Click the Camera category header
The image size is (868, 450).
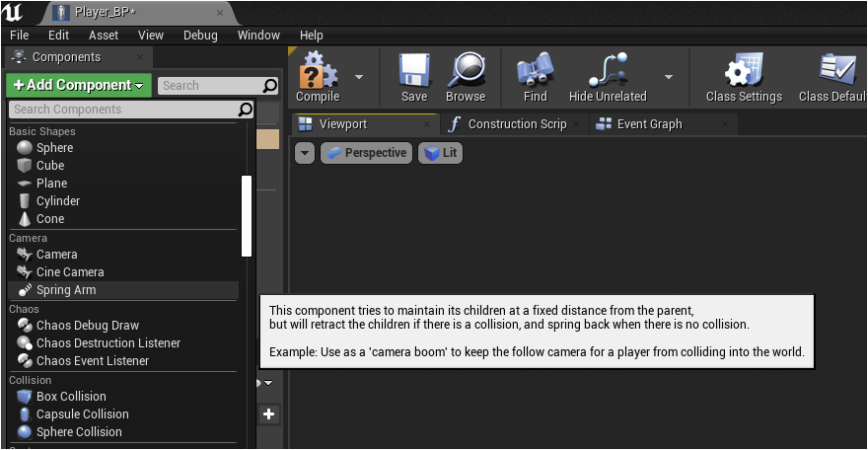coord(28,238)
